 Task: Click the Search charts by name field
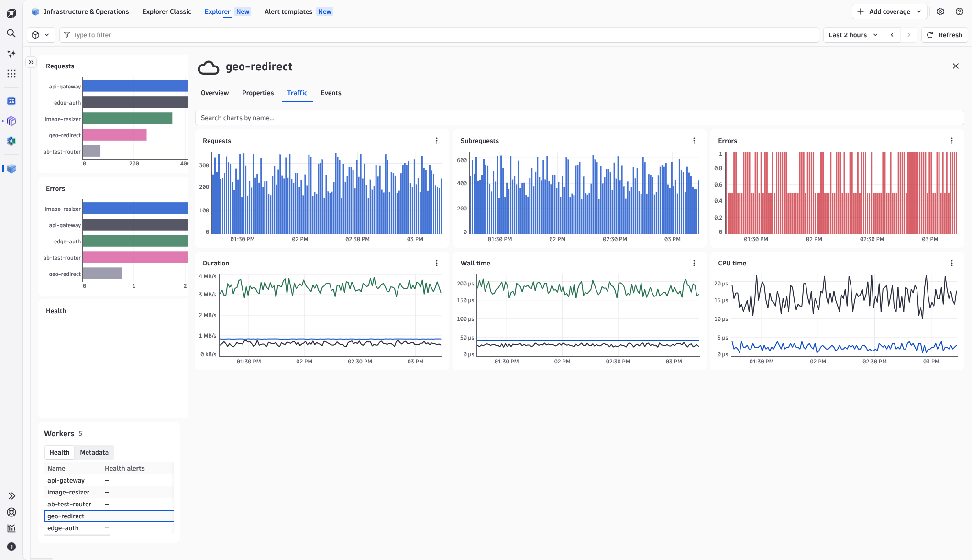[579, 118]
